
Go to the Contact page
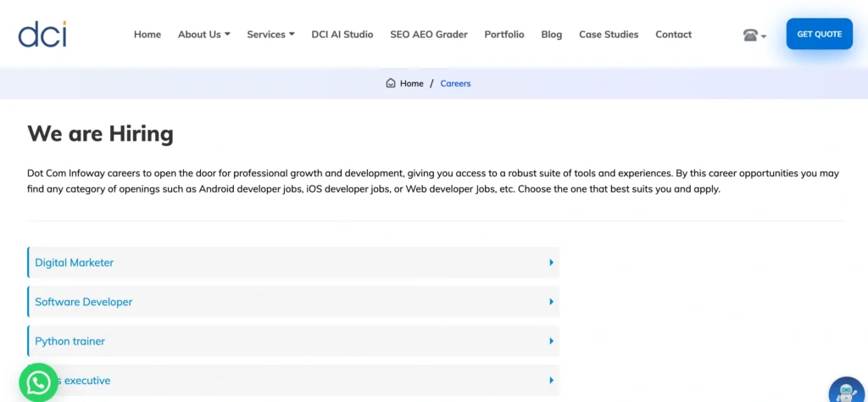[x=674, y=34]
